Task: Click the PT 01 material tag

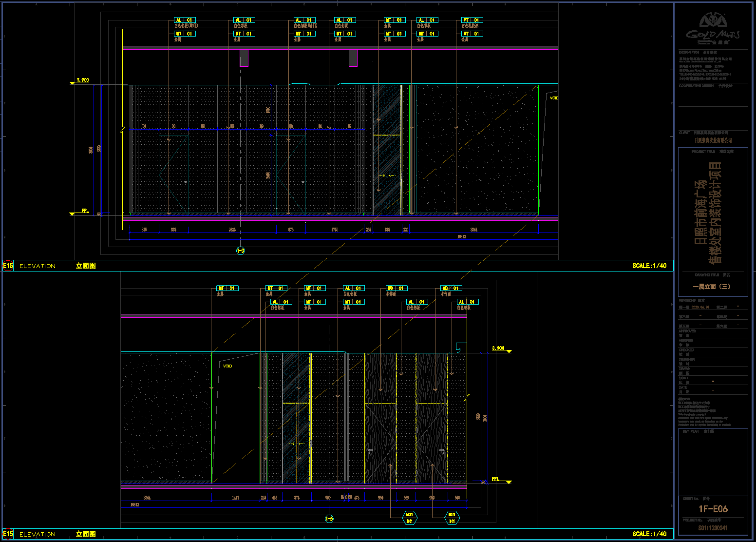Action: click(x=472, y=20)
